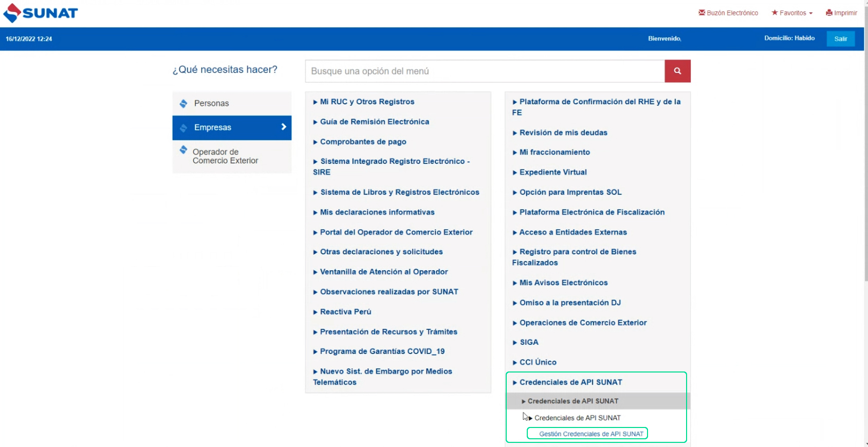The image size is (868, 447).
Task: Open Gestión Credenciales de API SUNAT link
Action: coord(591,434)
